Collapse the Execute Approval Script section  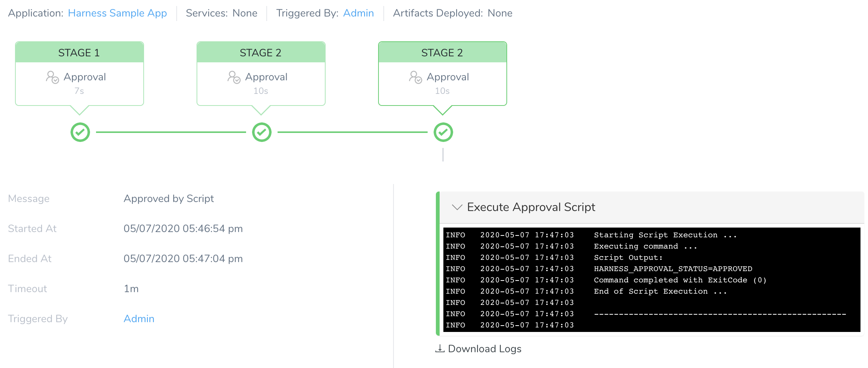point(457,207)
